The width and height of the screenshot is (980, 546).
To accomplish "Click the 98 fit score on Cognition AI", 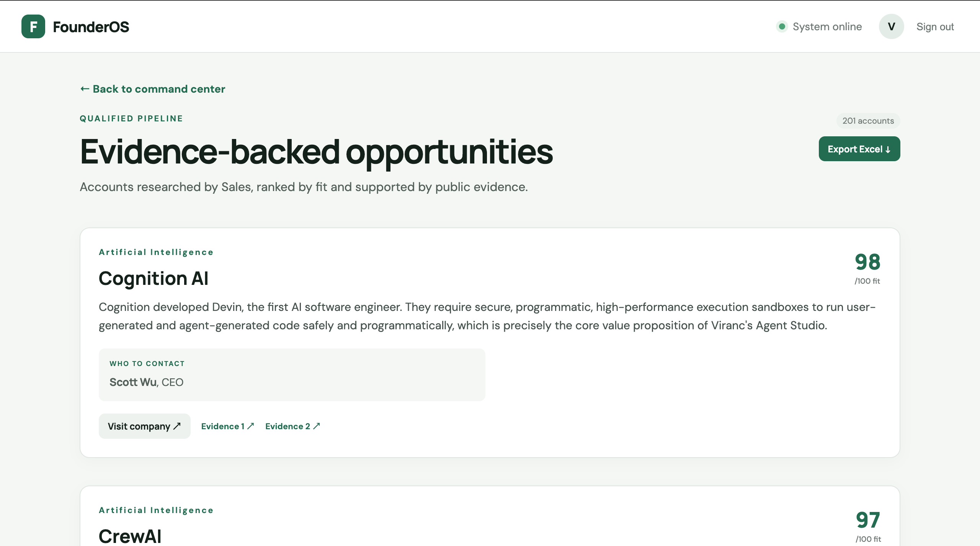I will tap(867, 262).
